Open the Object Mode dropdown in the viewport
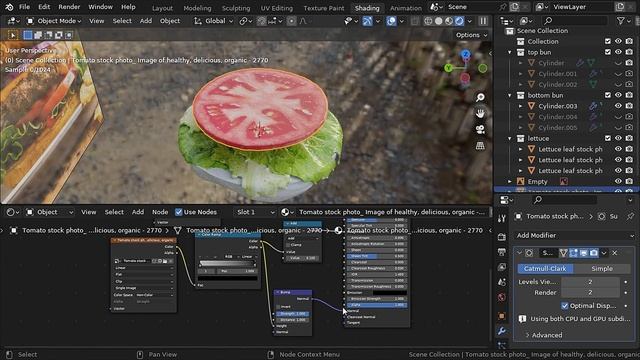Viewport: 640px width, 360px height. (54, 21)
